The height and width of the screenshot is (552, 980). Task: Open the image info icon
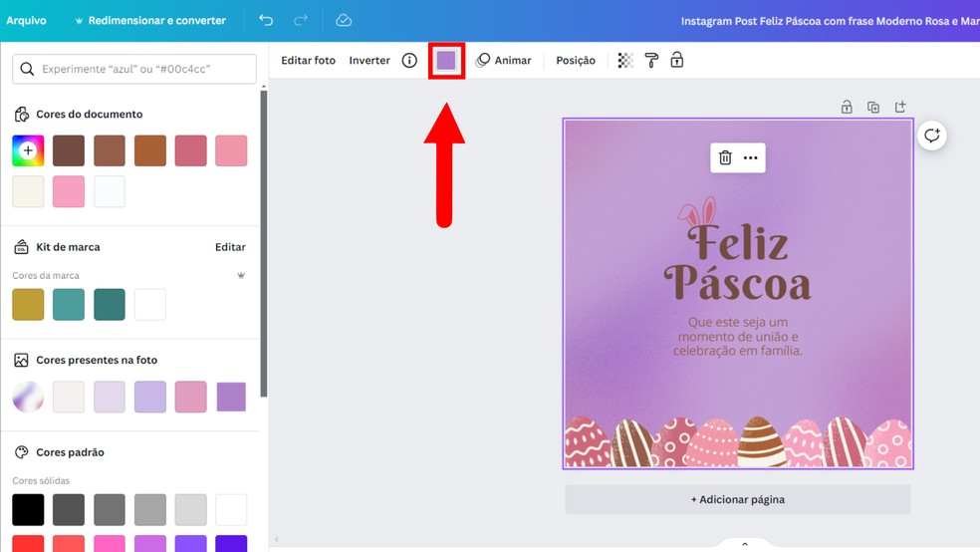409,60
